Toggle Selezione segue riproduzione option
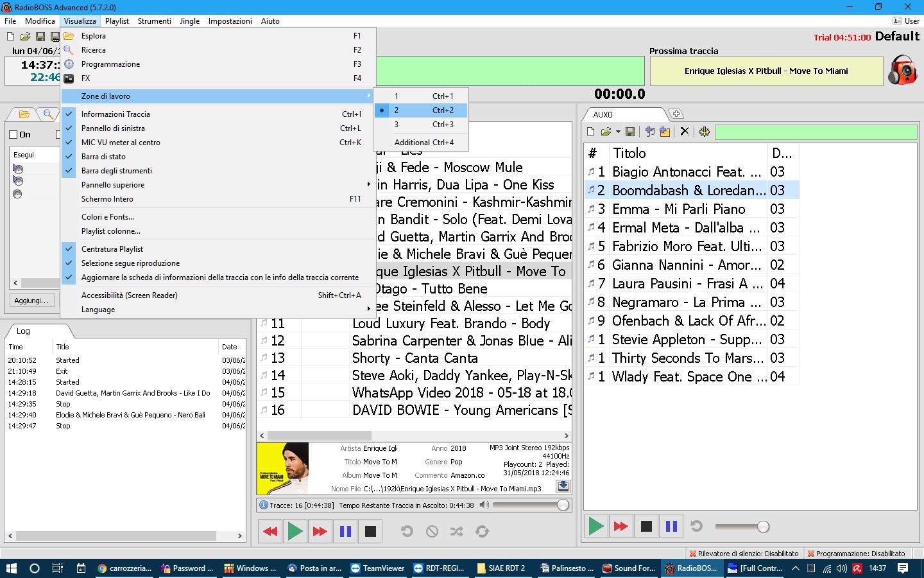 218,263
